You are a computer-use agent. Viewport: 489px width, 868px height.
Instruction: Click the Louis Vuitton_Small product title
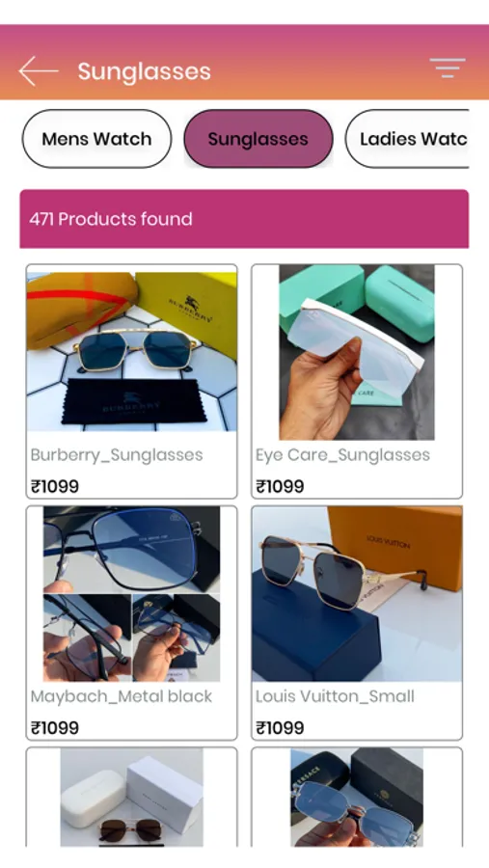click(335, 696)
